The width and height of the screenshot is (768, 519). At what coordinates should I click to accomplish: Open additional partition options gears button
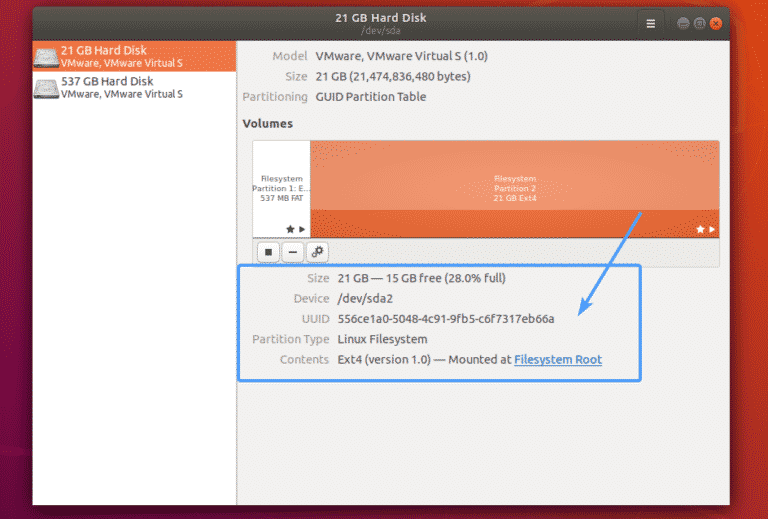(x=317, y=252)
